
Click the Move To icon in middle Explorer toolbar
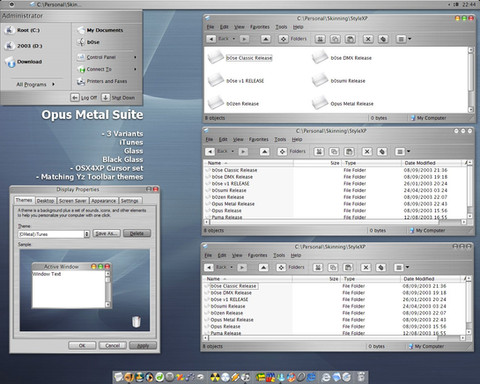coord(319,152)
